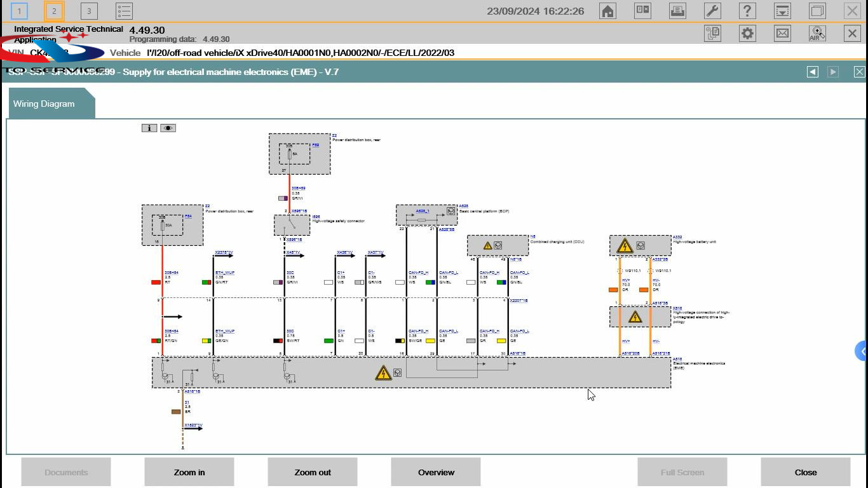Launch the AIR search icon
The image size is (868, 488).
817,34
